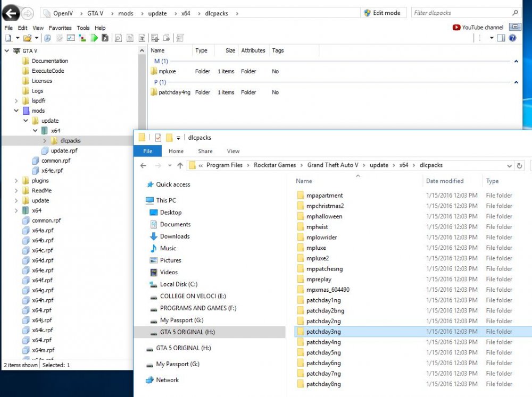532x397 pixels.
Task: Click the open folder icon in OpenIV toolbar
Action: pyautogui.click(x=27, y=38)
